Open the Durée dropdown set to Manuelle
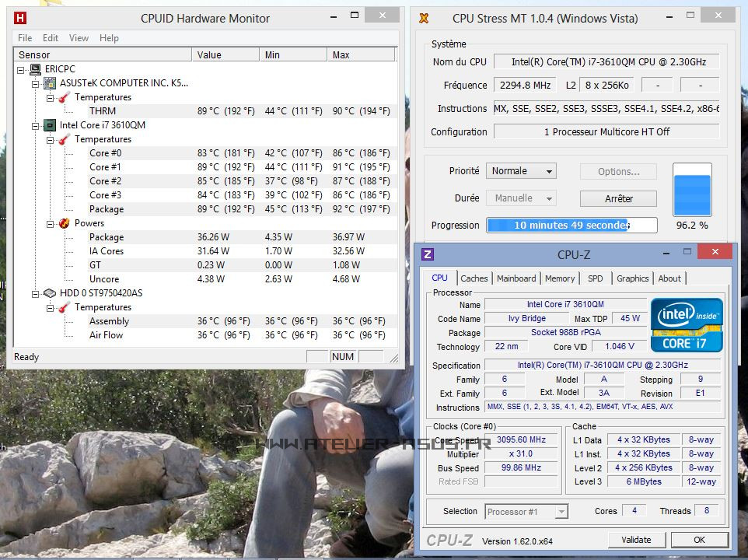748x560 pixels. 521,198
